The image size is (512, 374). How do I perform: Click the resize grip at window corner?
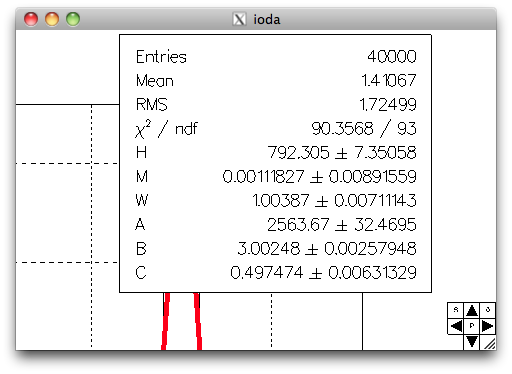[489, 344]
